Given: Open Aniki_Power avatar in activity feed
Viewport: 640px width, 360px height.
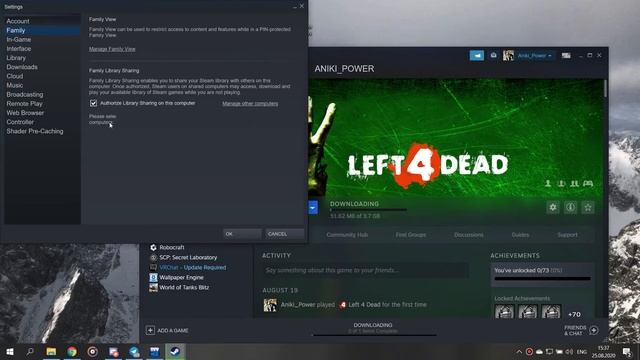Looking at the screenshot, I should click(270, 305).
